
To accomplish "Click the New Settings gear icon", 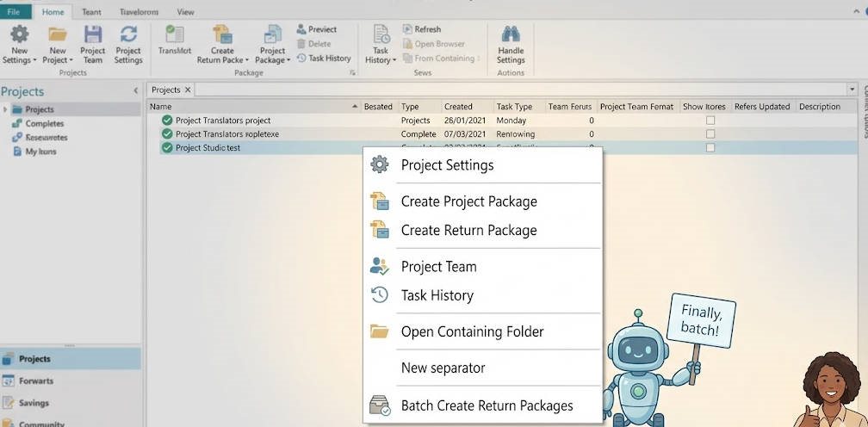I will coord(19,34).
